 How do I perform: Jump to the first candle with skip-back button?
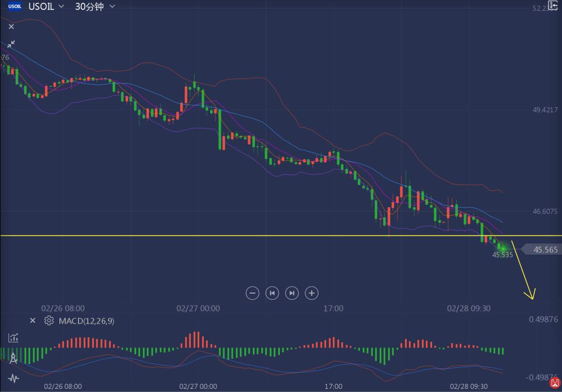tap(272, 293)
